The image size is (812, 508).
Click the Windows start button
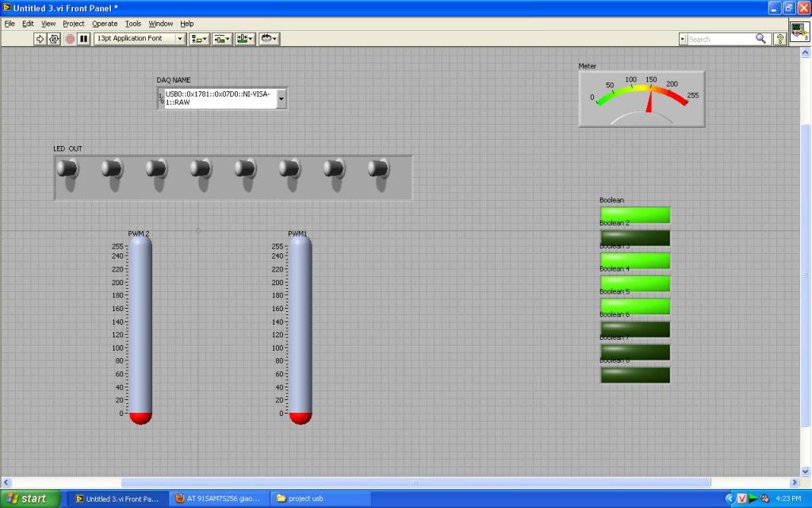[30, 498]
